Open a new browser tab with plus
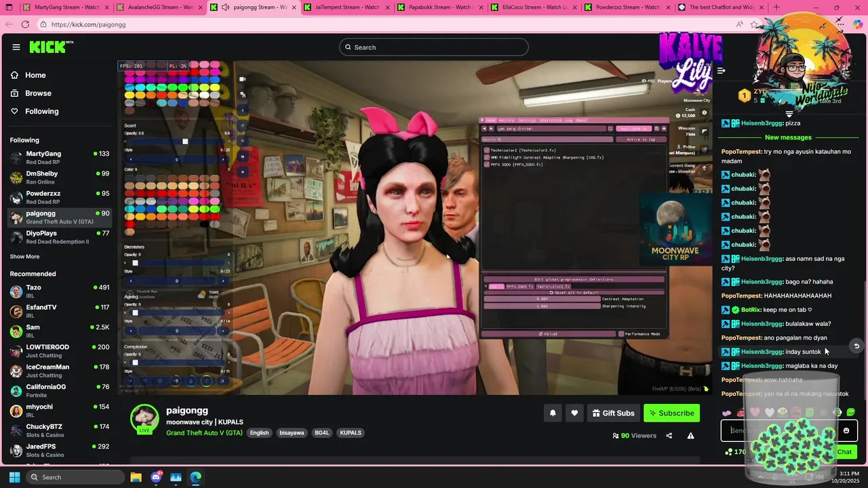868x488 pixels. click(776, 7)
